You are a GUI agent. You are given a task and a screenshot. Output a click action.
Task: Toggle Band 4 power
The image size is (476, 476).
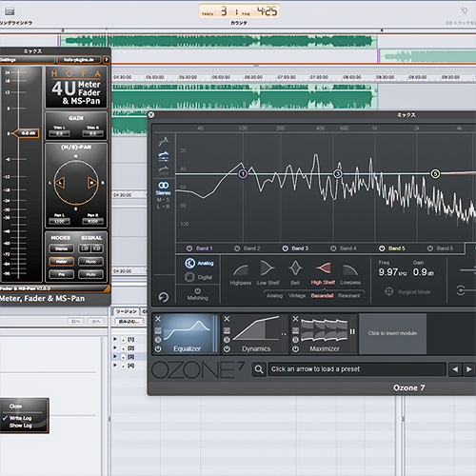click(x=333, y=248)
